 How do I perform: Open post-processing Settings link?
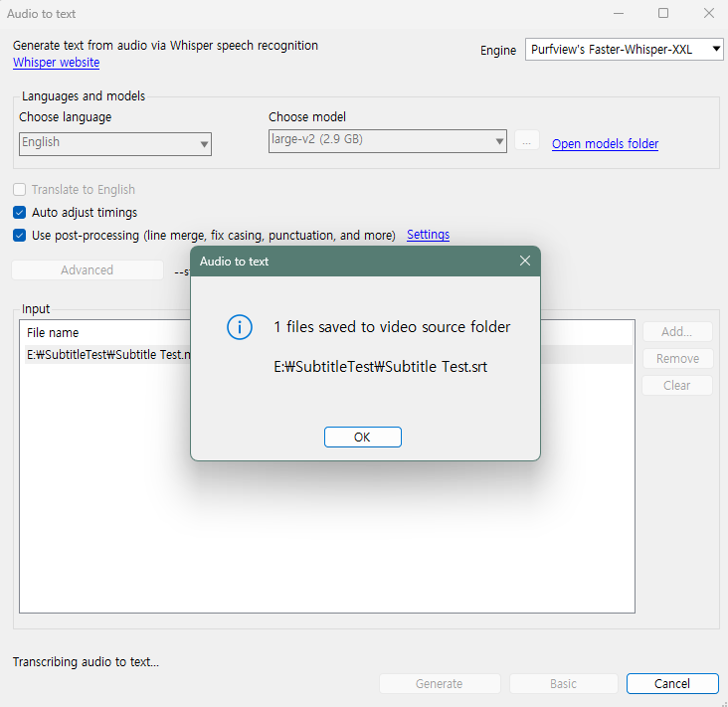pos(428,236)
